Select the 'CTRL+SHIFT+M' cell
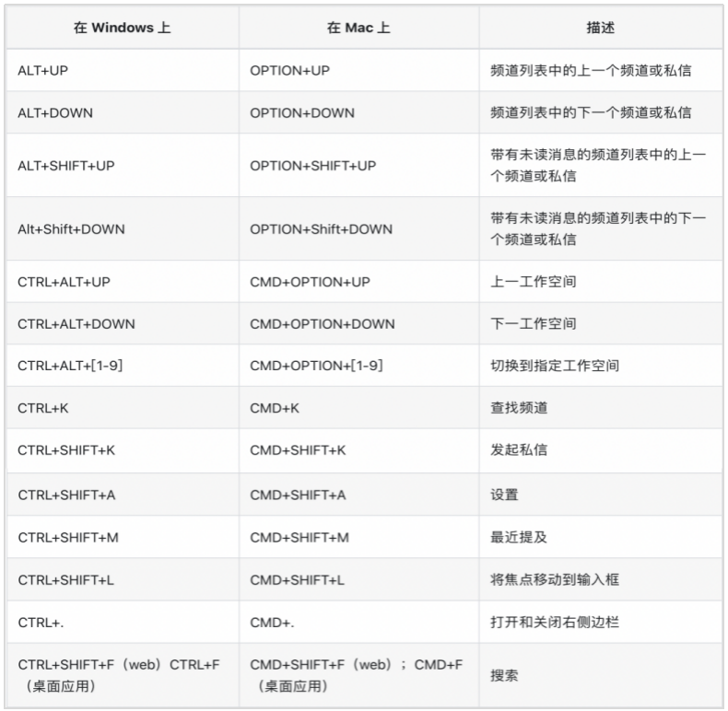 click(x=123, y=537)
